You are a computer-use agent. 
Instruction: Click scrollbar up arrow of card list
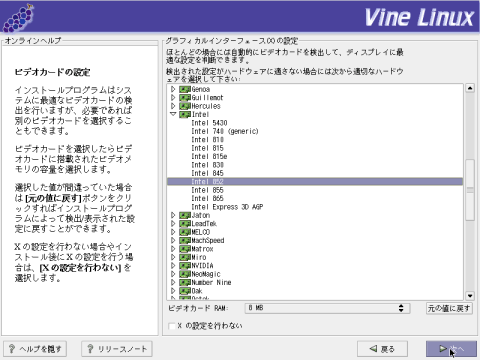coord(470,88)
